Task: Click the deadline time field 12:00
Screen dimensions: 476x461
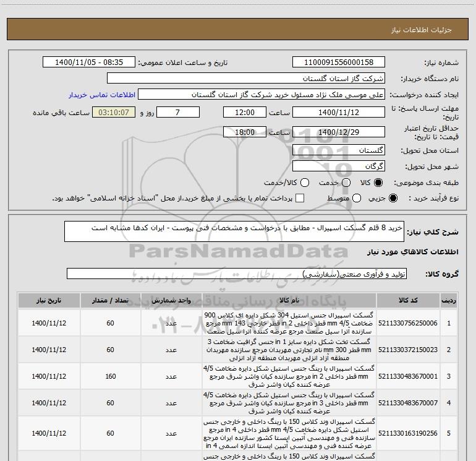Action: 245,113
